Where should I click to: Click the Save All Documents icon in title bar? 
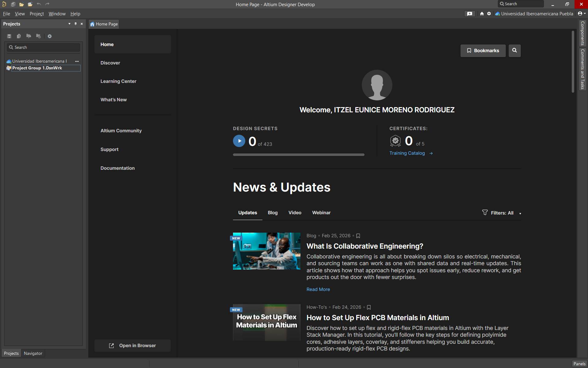tap(13, 4)
